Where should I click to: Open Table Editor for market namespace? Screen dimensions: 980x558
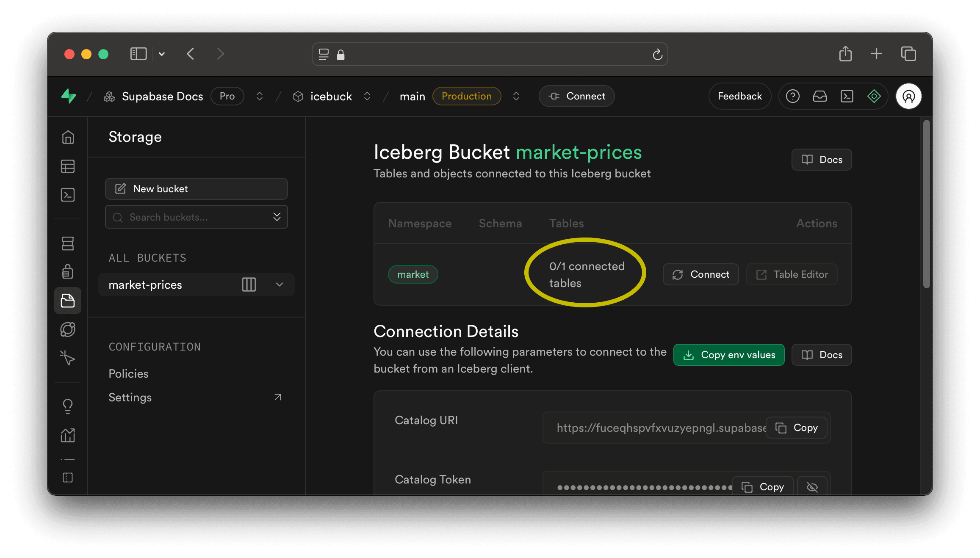(792, 274)
